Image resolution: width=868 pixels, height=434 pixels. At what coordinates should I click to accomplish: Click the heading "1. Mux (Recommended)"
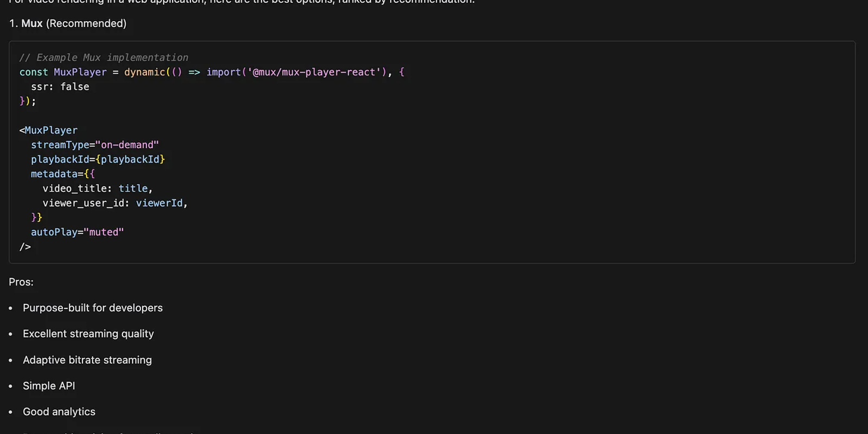[68, 23]
